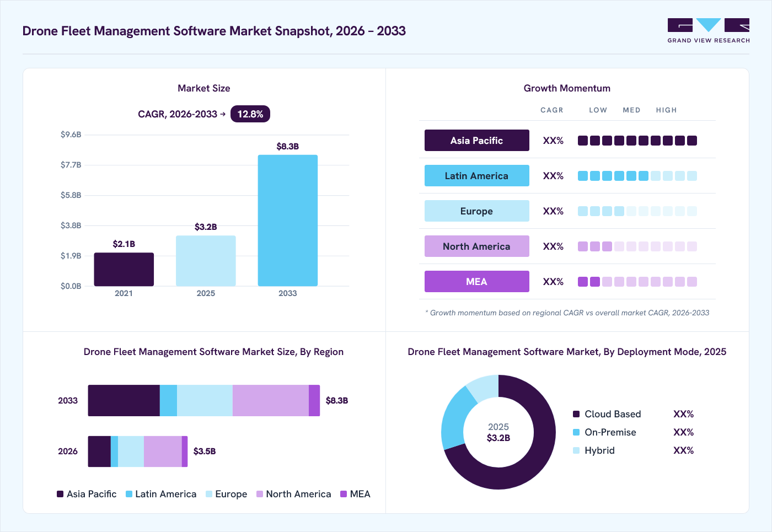Click Europe growth momentum indicator blocks
Screen dimensions: 772x532
click(637, 211)
